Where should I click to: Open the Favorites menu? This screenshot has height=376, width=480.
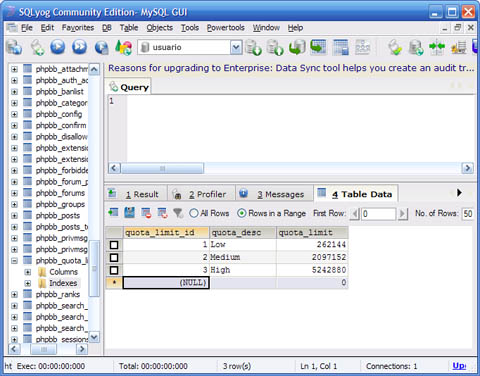point(78,28)
